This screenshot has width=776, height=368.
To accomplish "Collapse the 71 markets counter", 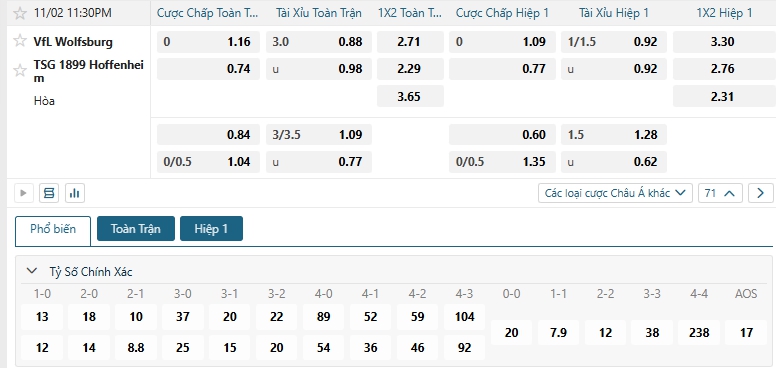I will tap(720, 193).
